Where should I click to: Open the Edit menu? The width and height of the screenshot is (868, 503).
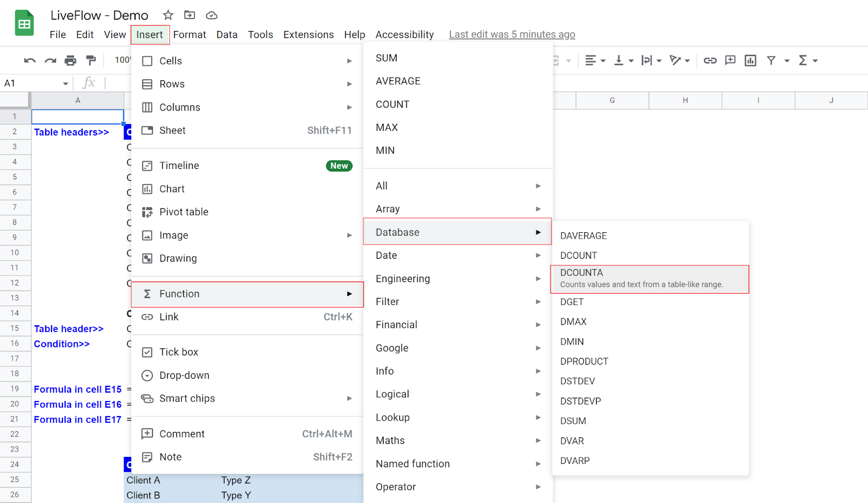pyautogui.click(x=85, y=35)
